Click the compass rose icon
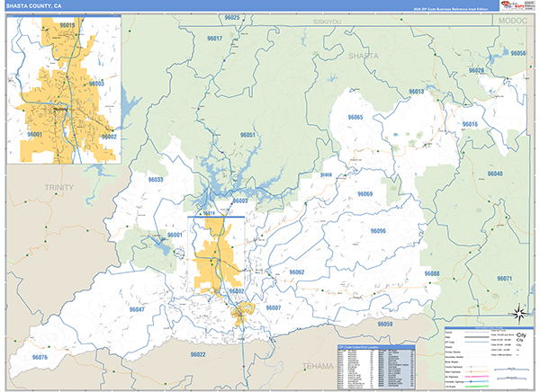The image size is (540, 392). [518, 313]
